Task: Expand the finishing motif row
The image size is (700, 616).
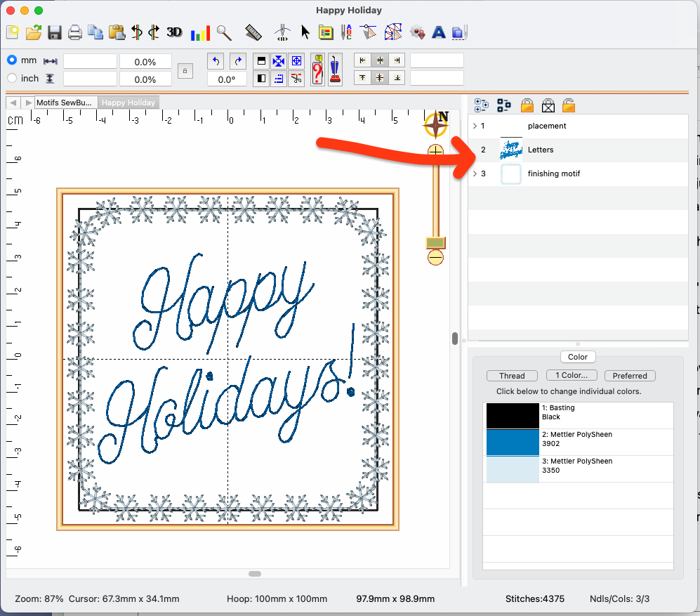Action: [475, 174]
